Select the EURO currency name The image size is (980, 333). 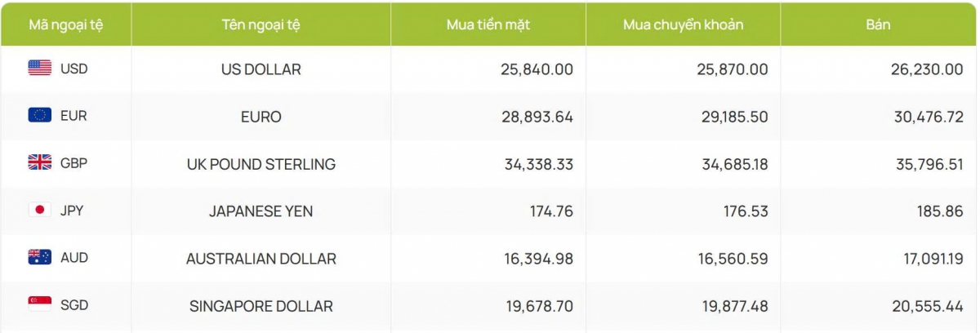(x=261, y=117)
